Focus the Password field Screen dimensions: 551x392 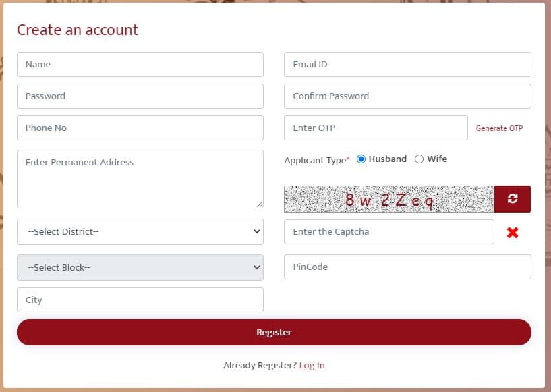pyautogui.click(x=140, y=96)
